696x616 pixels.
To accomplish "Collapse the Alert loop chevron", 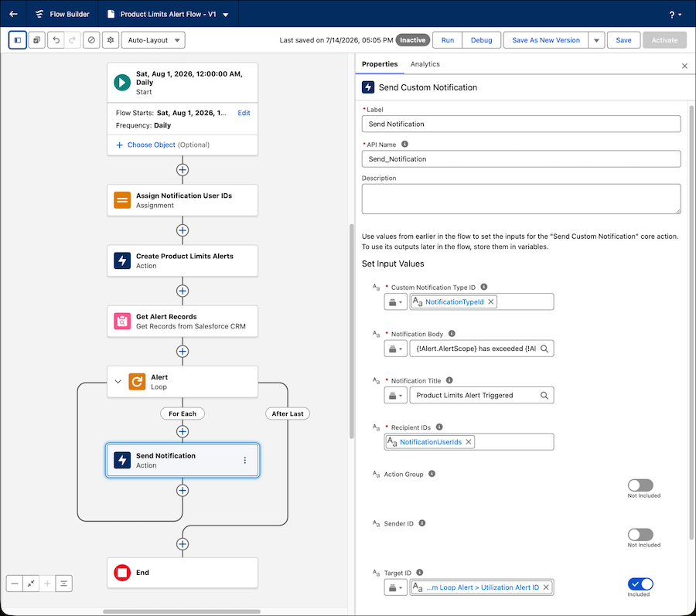I will [x=118, y=381].
